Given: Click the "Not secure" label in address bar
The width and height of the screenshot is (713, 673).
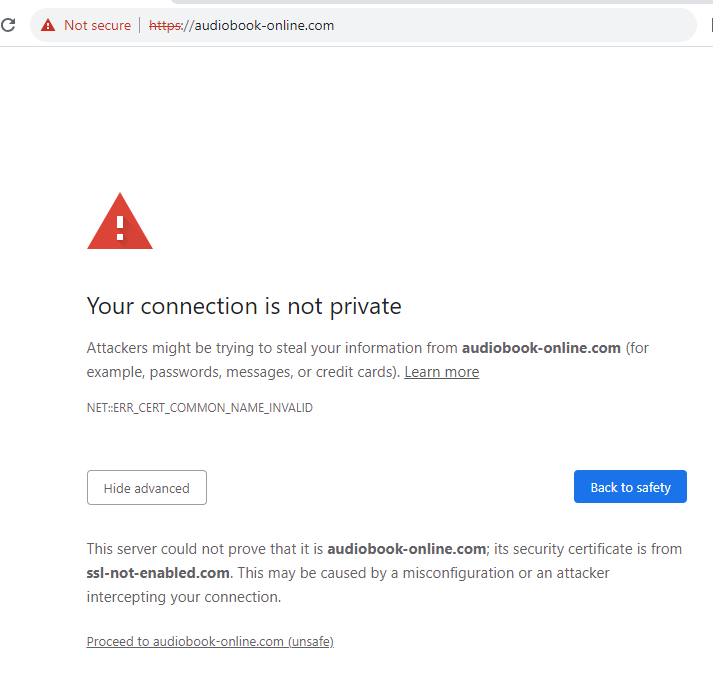Looking at the screenshot, I should coord(97,25).
